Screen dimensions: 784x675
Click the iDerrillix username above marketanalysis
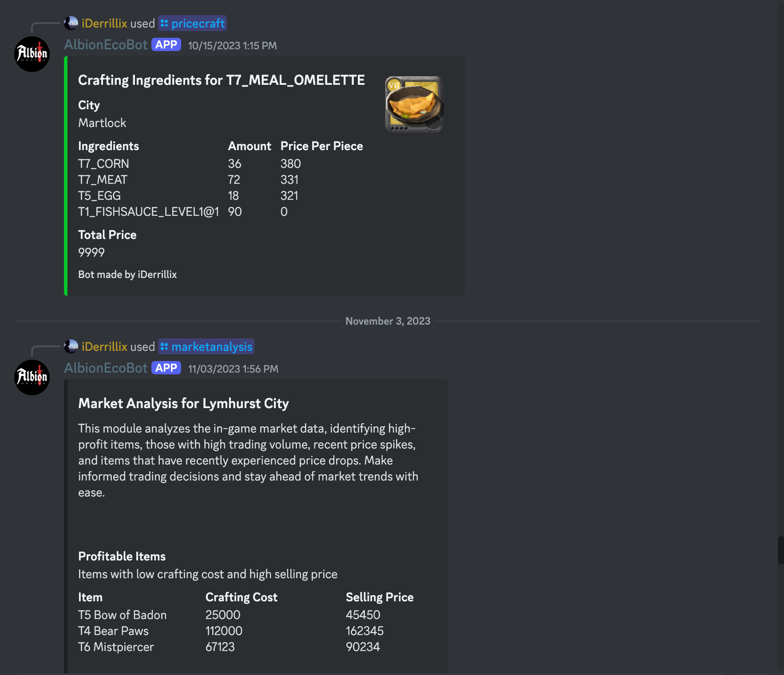pos(104,347)
